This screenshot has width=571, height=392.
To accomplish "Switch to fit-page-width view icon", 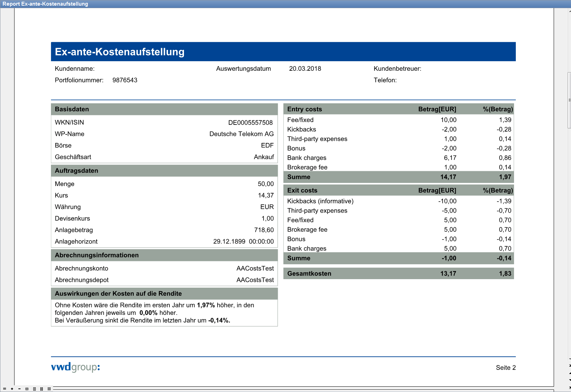I will (27, 388).
